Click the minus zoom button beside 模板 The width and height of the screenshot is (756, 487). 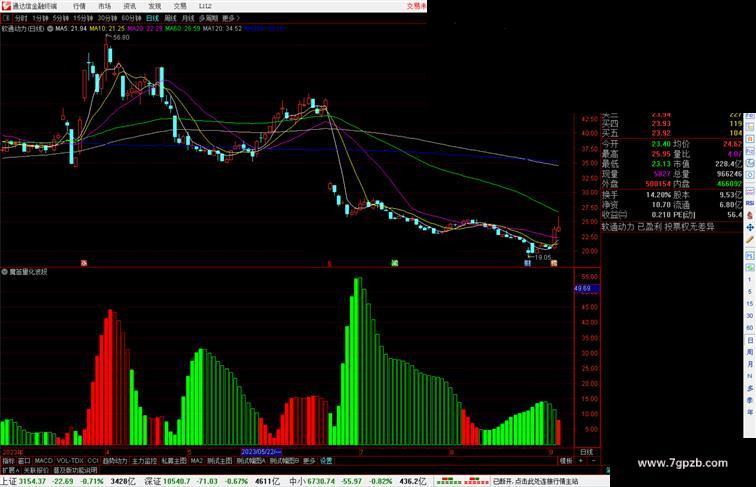click(x=594, y=461)
